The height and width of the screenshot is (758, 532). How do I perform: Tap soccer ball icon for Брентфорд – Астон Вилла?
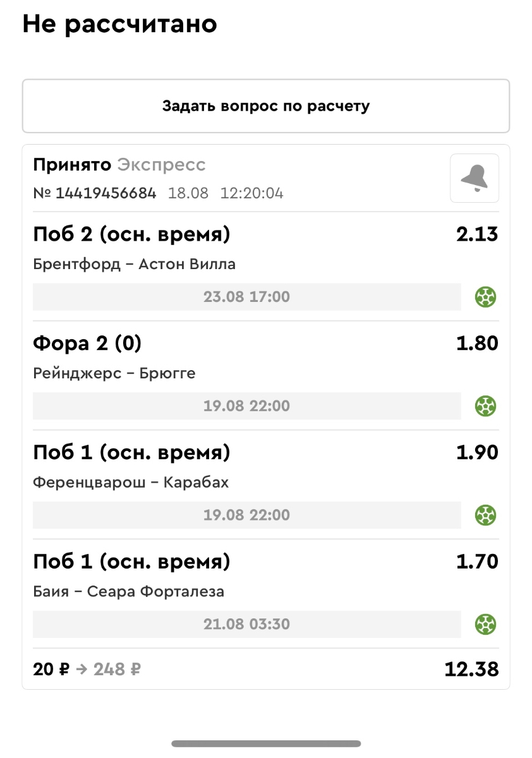point(485,296)
